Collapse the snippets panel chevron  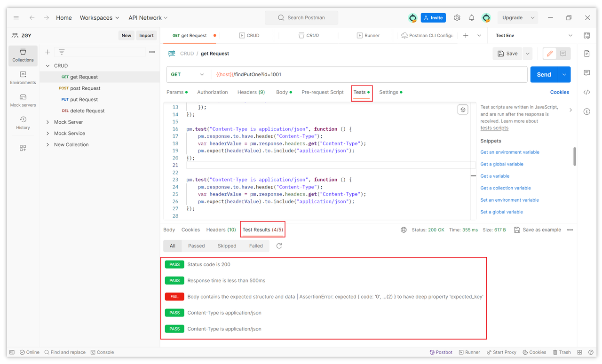570,110
